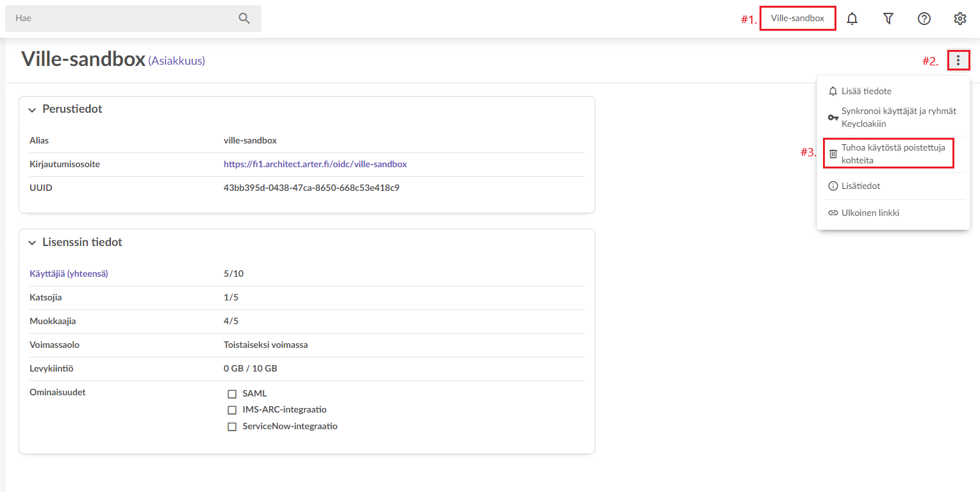Toggle the ServiceNow-integraatio checkbox
This screenshot has height=492, width=980.
(x=232, y=427)
